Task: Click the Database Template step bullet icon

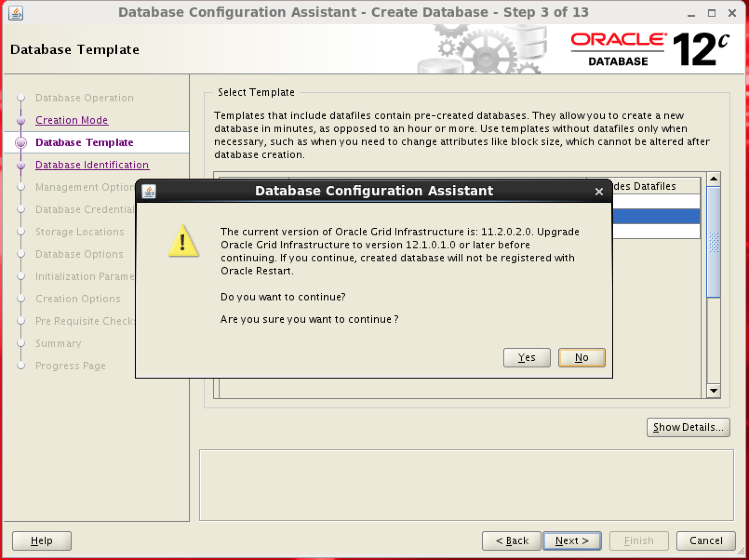Action: (21, 142)
